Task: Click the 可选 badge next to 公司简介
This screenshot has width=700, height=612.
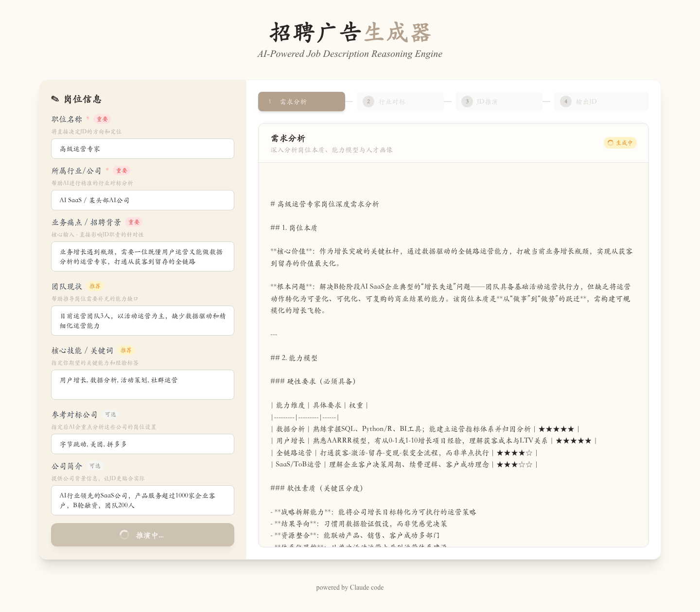Action: pos(95,465)
